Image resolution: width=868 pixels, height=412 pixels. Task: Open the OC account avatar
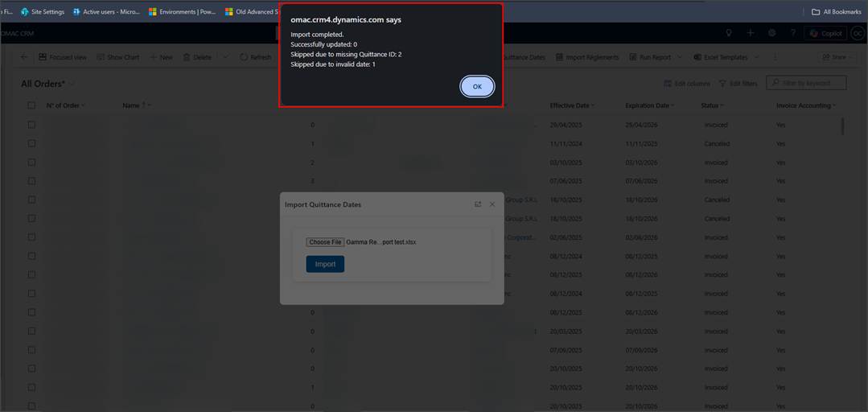click(x=858, y=33)
